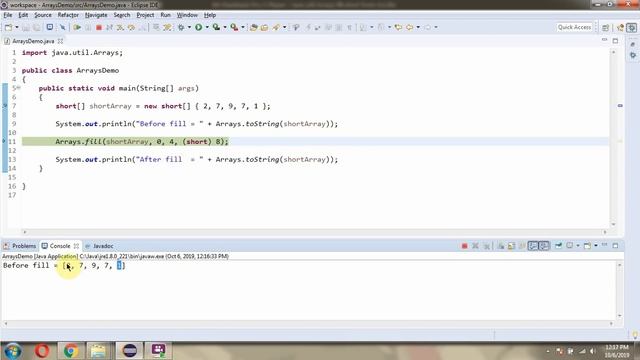Open the File menu
The height and width of the screenshot is (360, 640).
click(x=8, y=15)
